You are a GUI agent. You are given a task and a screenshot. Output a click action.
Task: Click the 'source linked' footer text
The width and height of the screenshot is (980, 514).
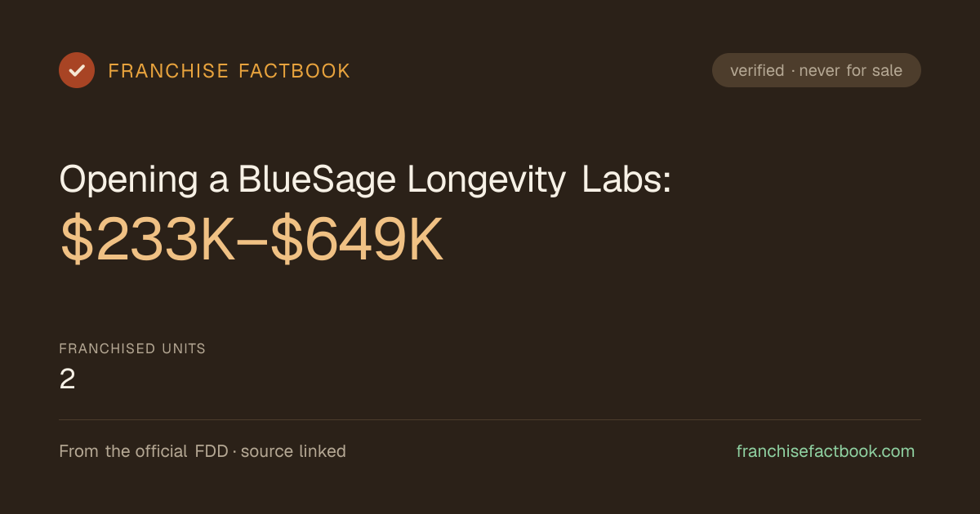(293, 451)
